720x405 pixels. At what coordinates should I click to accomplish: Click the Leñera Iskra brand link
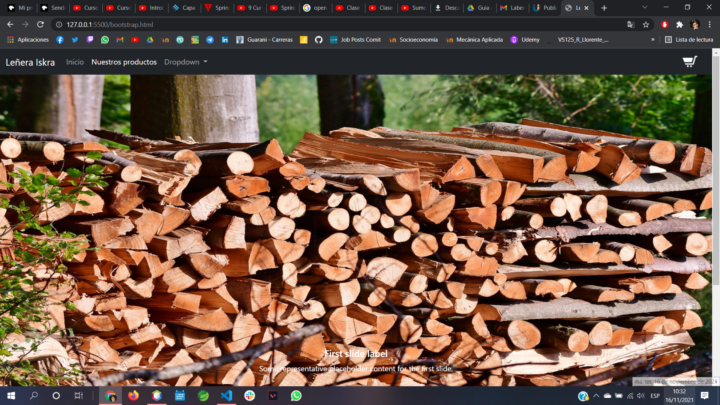click(30, 62)
